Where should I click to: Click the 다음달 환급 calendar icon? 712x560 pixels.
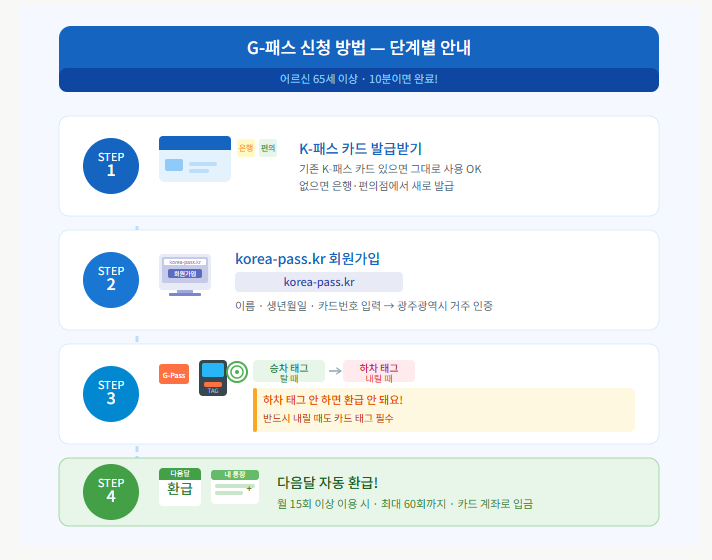point(180,487)
